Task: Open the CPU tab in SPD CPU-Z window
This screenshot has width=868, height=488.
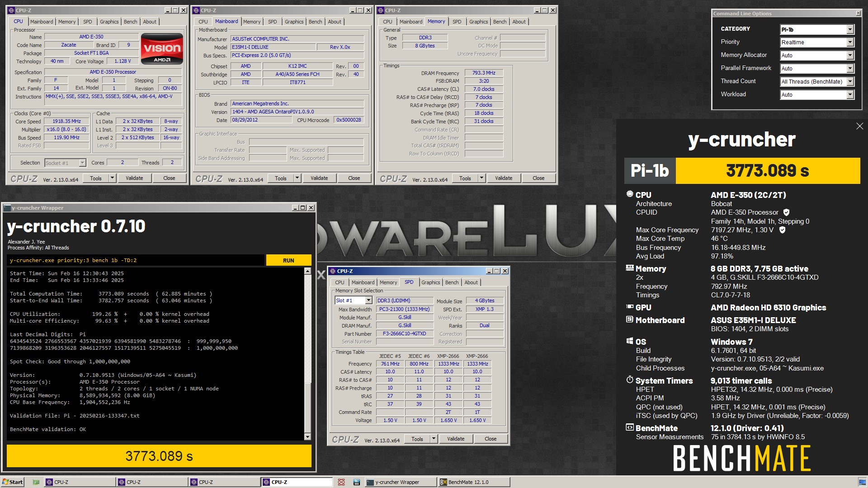Action: coord(340,282)
